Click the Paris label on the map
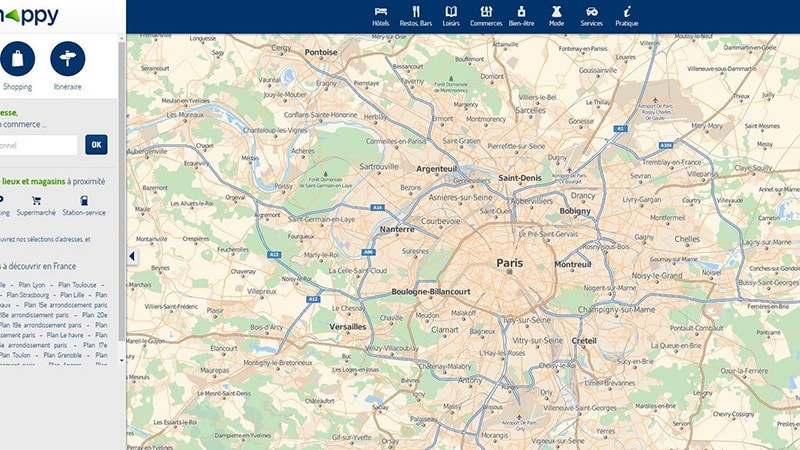The height and width of the screenshot is (450, 800). (x=510, y=263)
